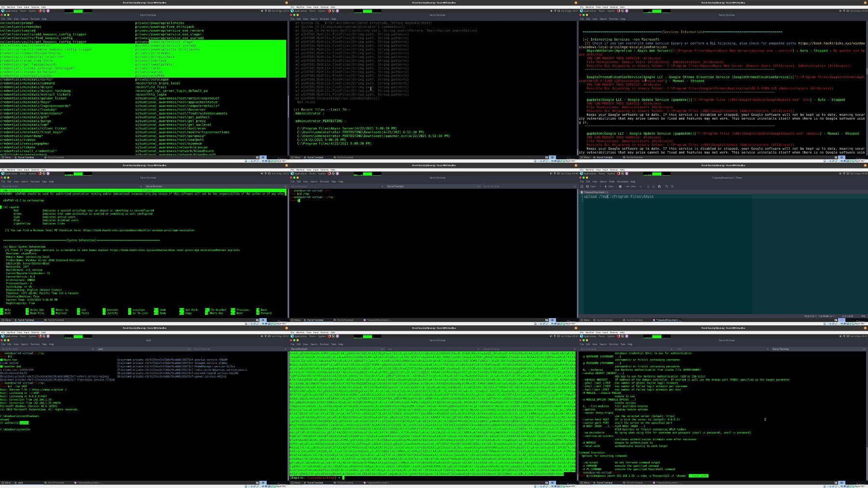Image resolution: width=868 pixels, height=488 pixels.
Task: Click the terminal launcher icon in Pluma screen's panel
Action: point(623,174)
